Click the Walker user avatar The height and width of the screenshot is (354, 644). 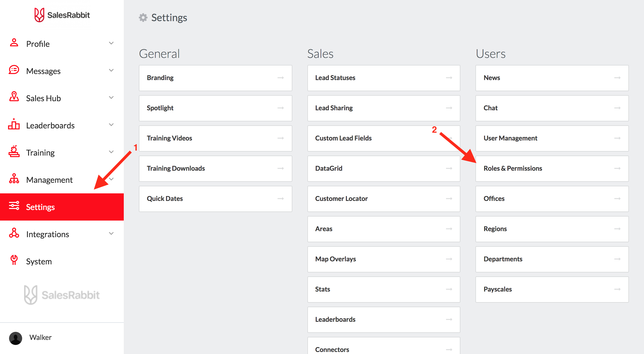(x=16, y=338)
